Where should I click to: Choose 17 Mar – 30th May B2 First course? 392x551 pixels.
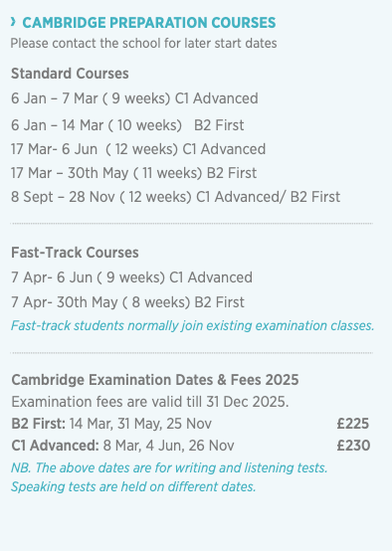pyautogui.click(x=133, y=173)
